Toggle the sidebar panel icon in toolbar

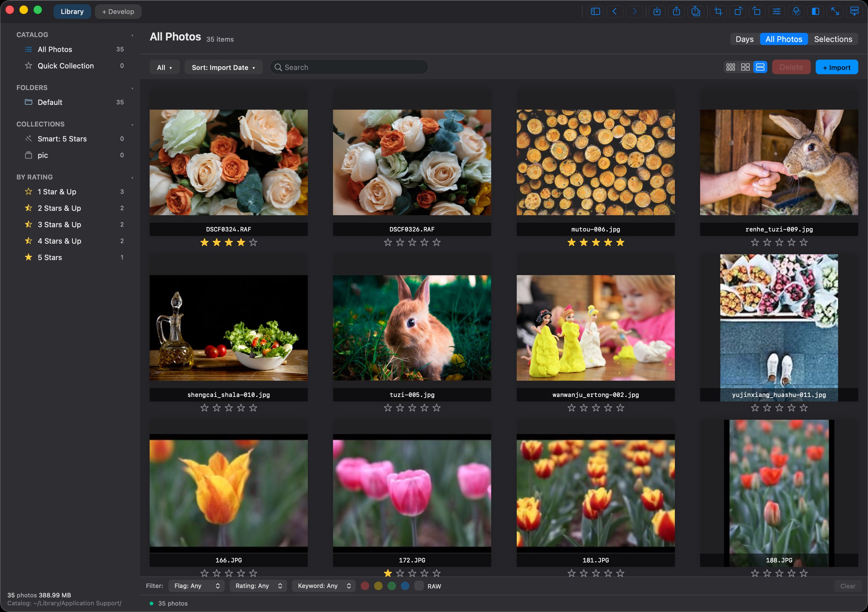[595, 11]
